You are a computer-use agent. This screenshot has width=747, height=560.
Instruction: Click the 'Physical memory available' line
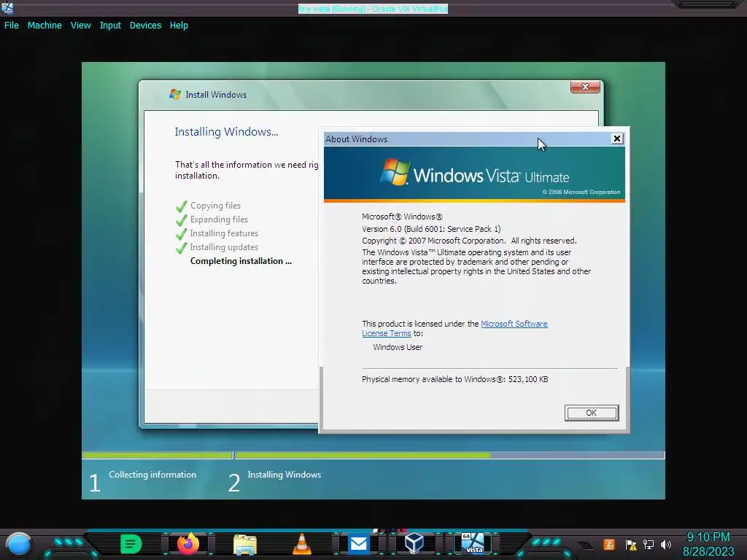[455, 379]
